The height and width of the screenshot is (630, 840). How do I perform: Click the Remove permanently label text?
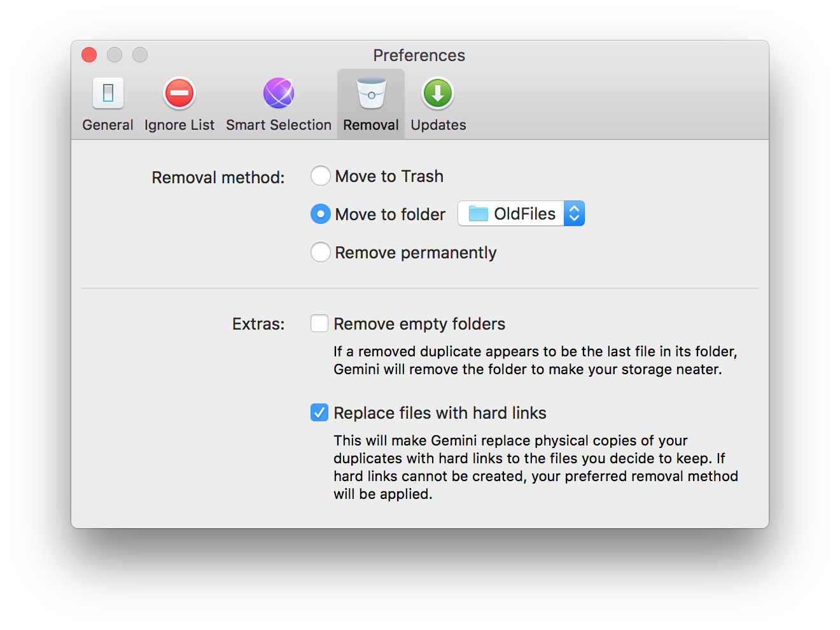pos(416,253)
